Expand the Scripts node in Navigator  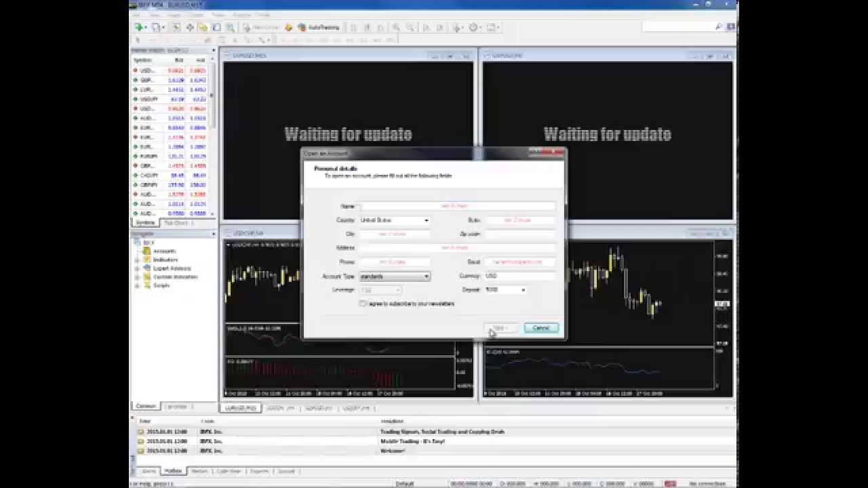pos(138,285)
